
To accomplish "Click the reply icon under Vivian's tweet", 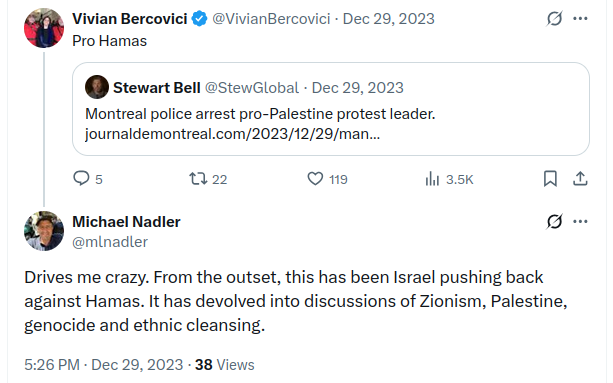I will tap(81, 179).
